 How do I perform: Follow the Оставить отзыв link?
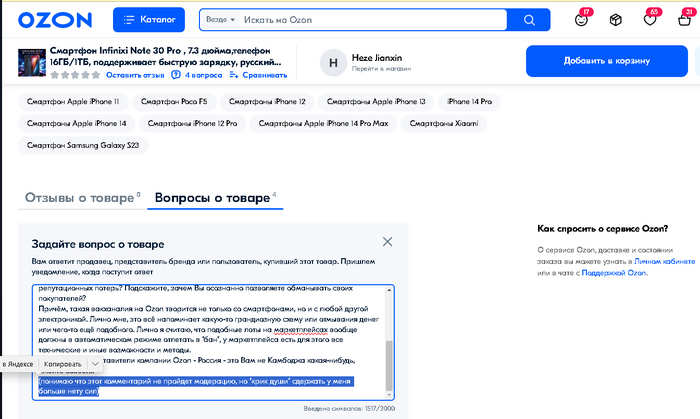point(135,75)
